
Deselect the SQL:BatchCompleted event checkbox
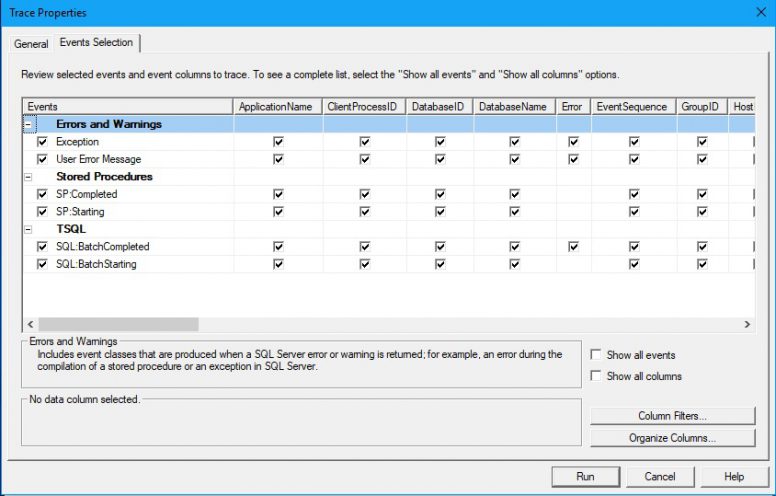click(x=42, y=247)
